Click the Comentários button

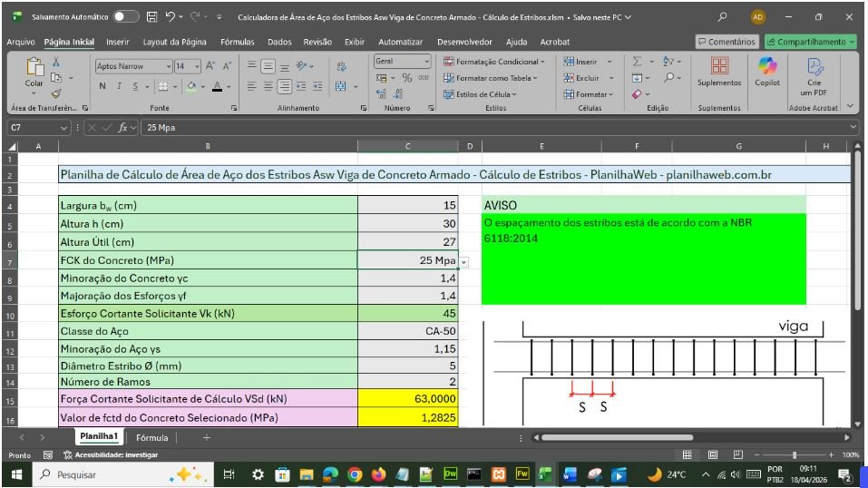(727, 42)
